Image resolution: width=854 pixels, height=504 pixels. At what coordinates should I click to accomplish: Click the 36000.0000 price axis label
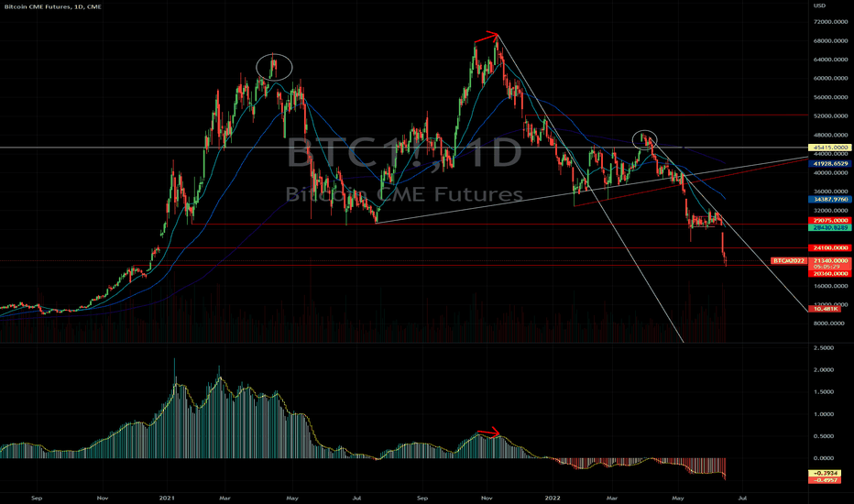click(x=831, y=192)
